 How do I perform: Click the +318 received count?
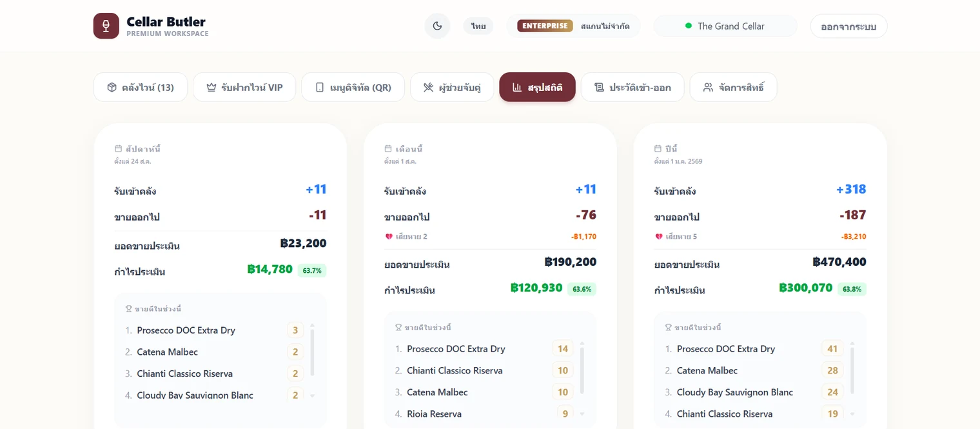(851, 190)
